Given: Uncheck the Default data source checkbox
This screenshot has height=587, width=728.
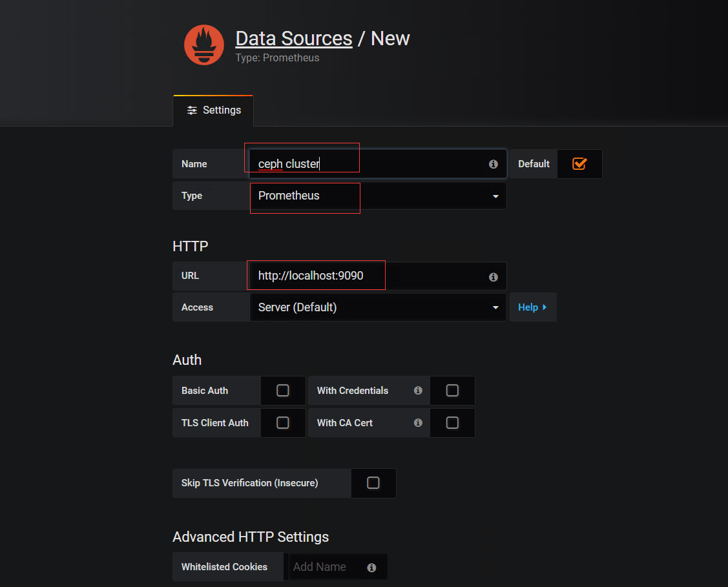Looking at the screenshot, I should [x=579, y=164].
